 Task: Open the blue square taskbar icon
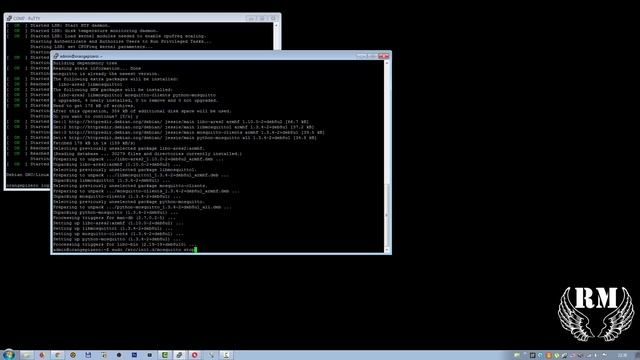click(134, 355)
